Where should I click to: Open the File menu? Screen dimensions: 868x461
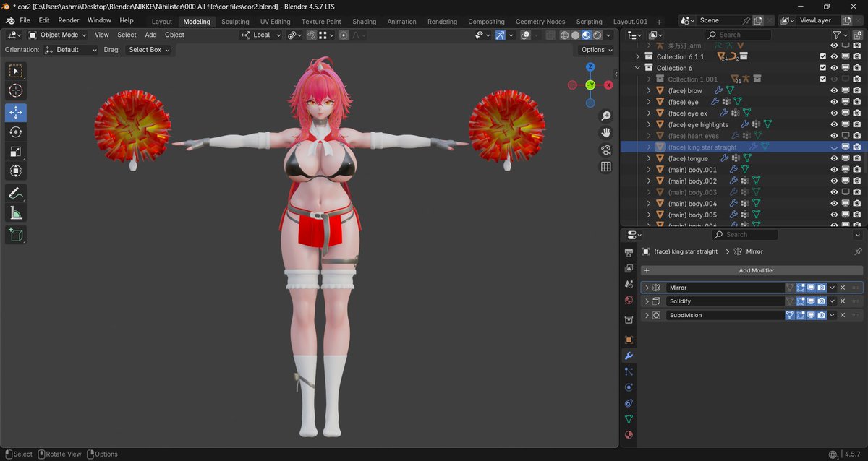25,20
